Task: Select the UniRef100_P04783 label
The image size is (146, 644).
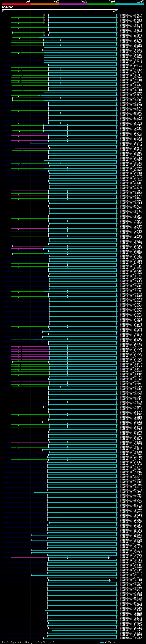Action: coord(131,402)
